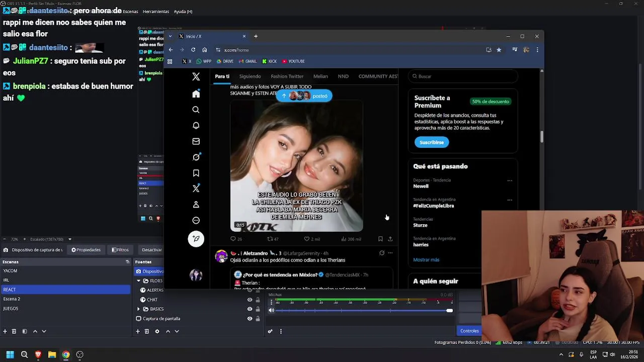
Task: Open the profile person icon in X sidebar
Action: [196, 205]
